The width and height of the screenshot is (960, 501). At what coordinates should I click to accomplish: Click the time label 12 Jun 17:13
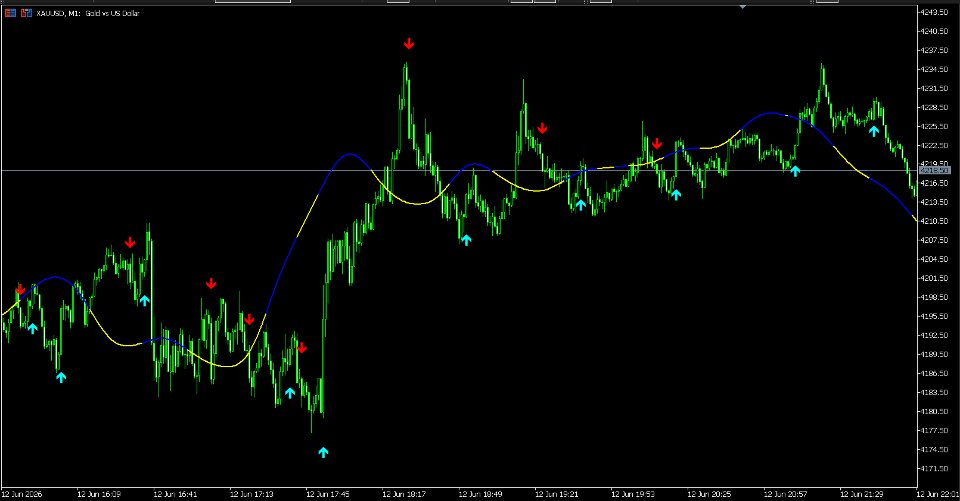[x=252, y=494]
